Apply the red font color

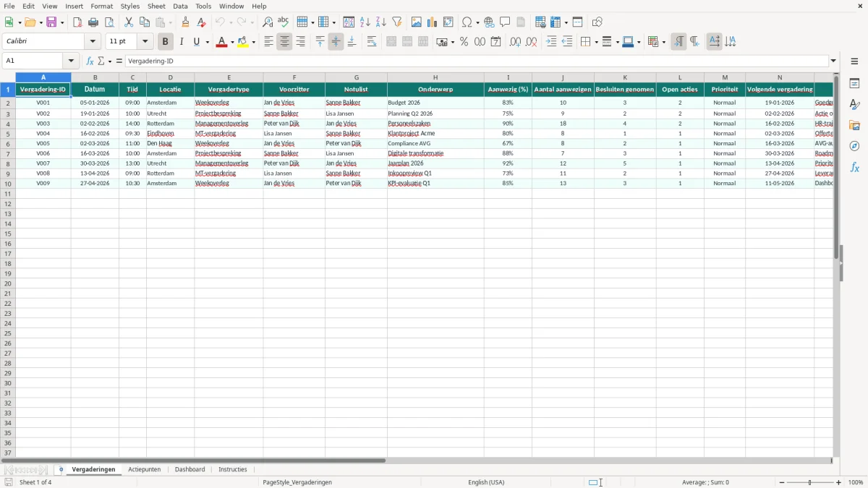221,42
